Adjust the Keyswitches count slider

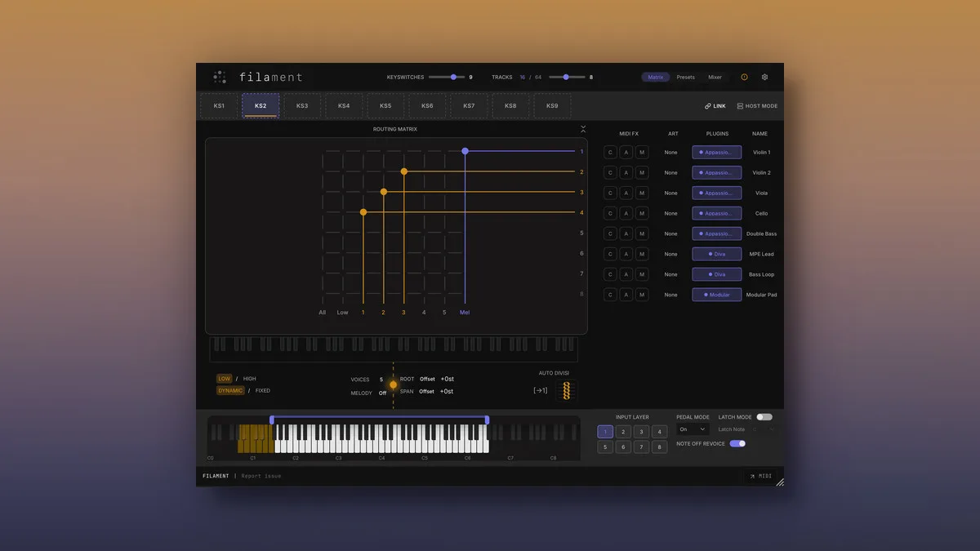(x=447, y=77)
